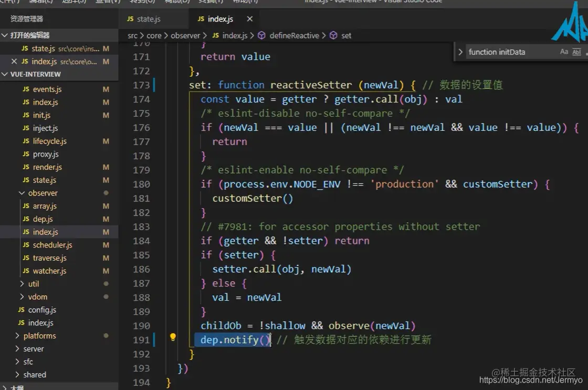588x390 pixels.
Task: Switch to the state.js editor tab
Action: coord(149,19)
